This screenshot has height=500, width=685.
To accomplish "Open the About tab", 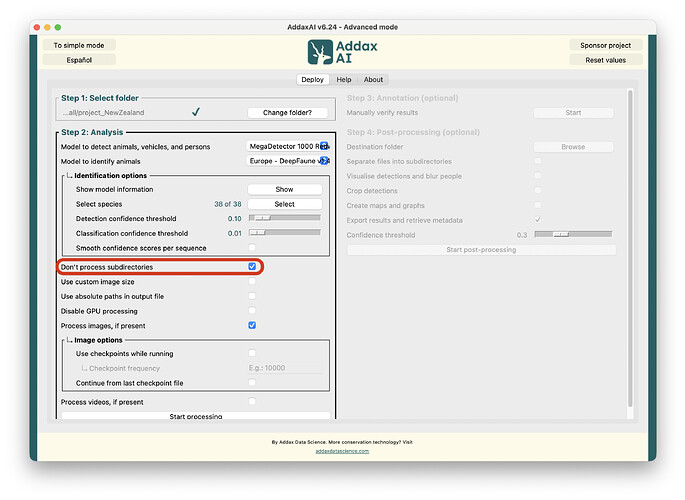I will coord(373,80).
